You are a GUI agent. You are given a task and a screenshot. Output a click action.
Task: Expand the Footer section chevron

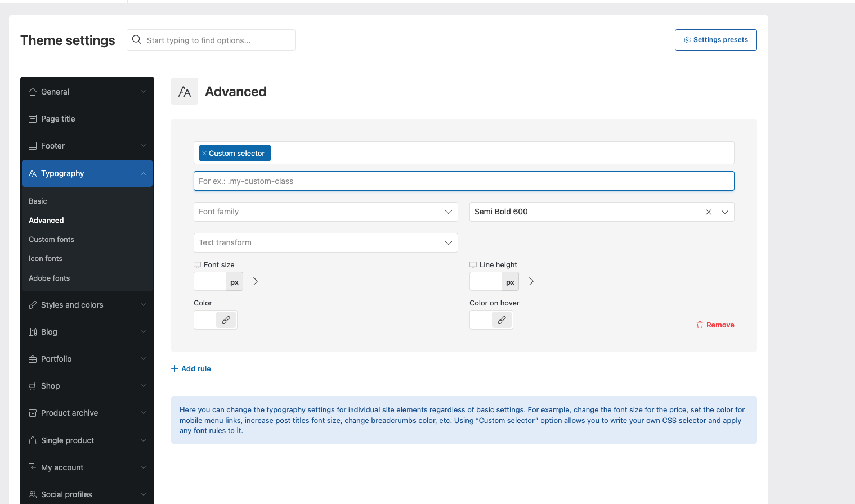(144, 146)
